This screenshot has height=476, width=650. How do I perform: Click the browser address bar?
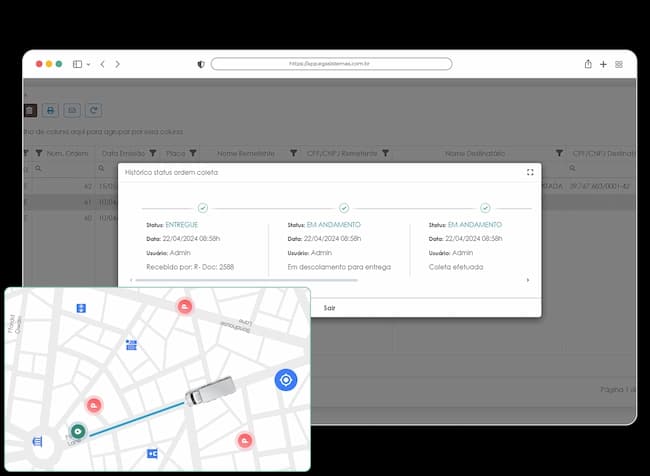(331, 64)
